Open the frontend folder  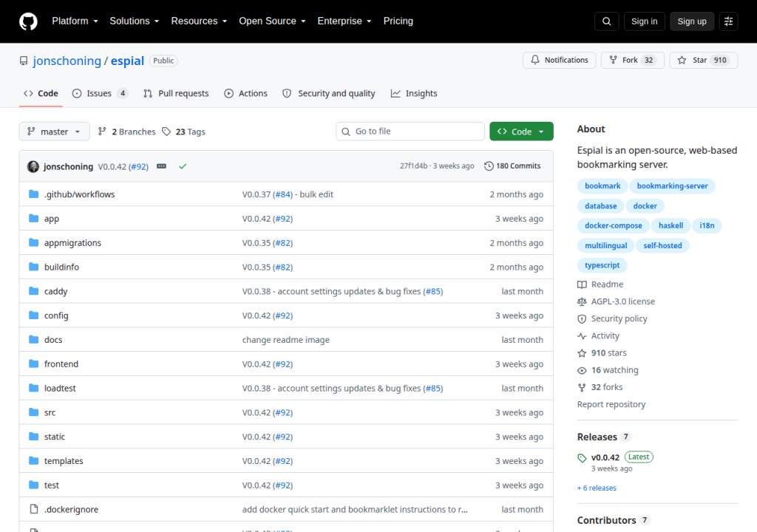[61, 364]
